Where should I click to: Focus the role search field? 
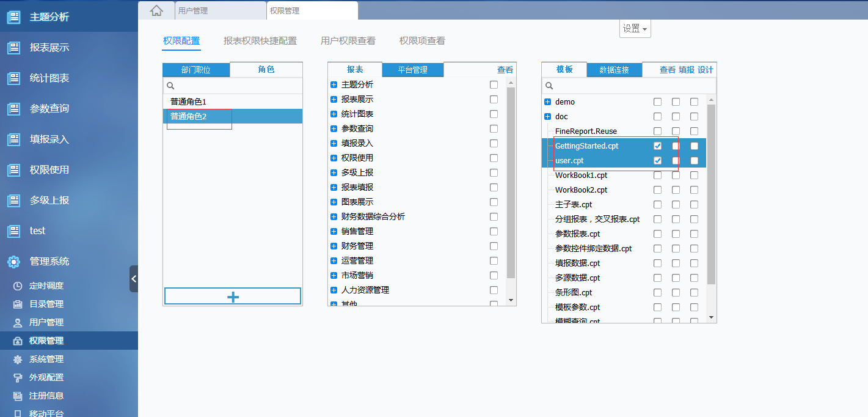click(x=233, y=86)
